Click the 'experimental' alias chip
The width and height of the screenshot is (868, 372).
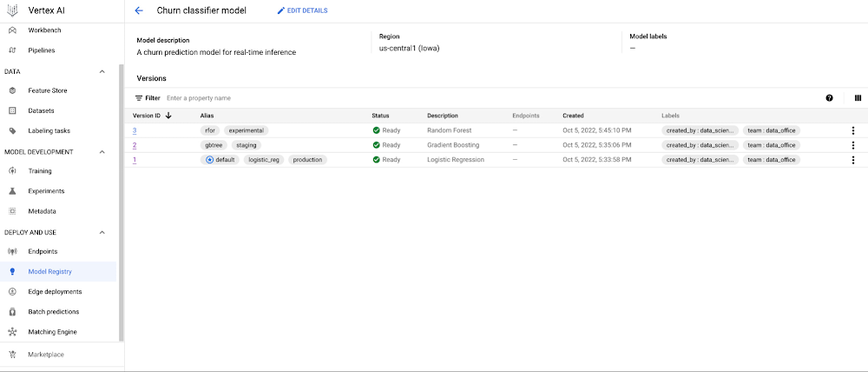pos(247,130)
